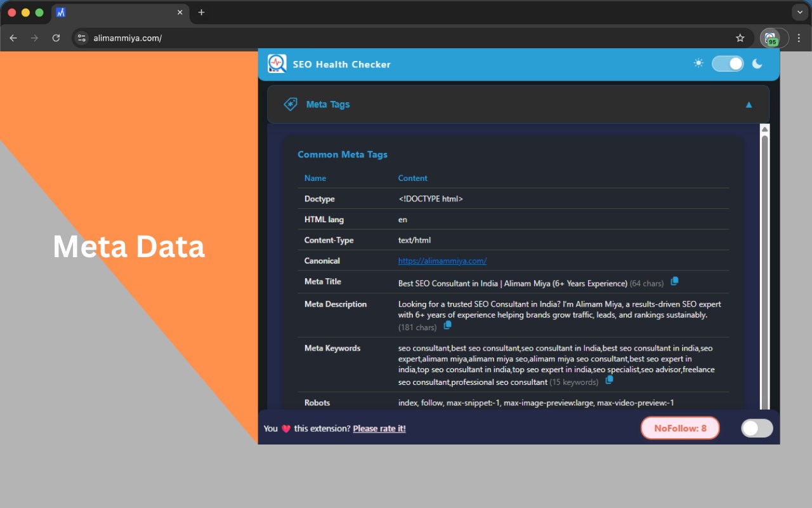Toggle the NoFollow highlight switch
The width and height of the screenshot is (812, 508).
(x=757, y=428)
